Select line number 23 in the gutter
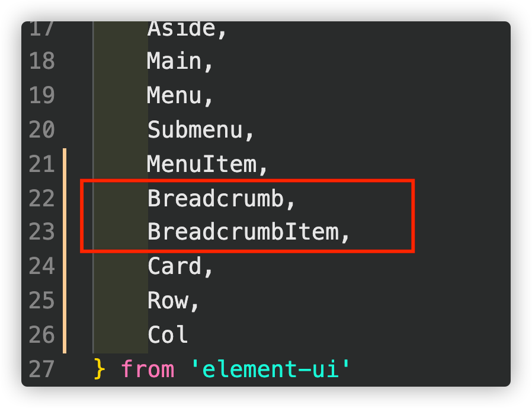Image resolution: width=532 pixels, height=408 pixels. pyautogui.click(x=41, y=232)
